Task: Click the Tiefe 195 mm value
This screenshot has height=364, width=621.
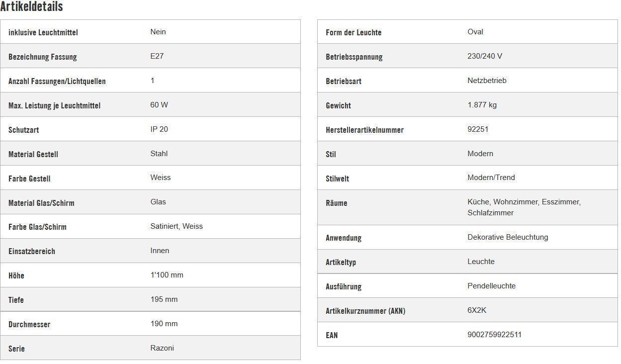Action: [164, 299]
